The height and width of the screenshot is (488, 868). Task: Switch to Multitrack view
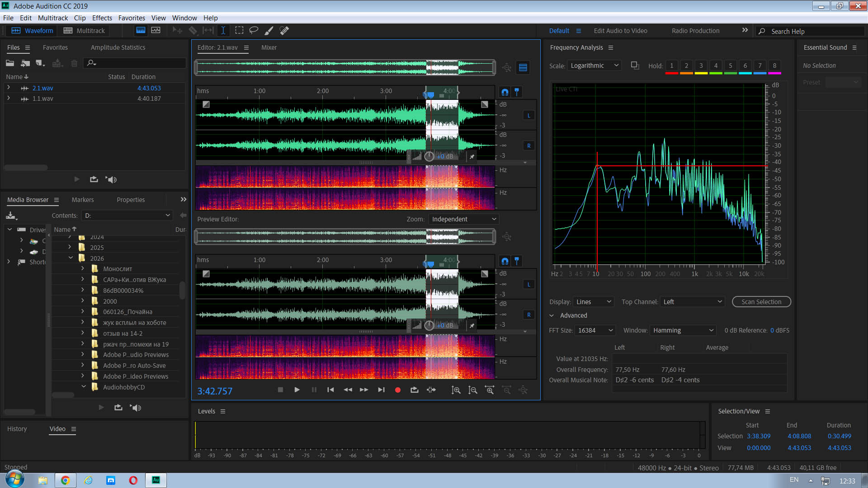point(84,31)
